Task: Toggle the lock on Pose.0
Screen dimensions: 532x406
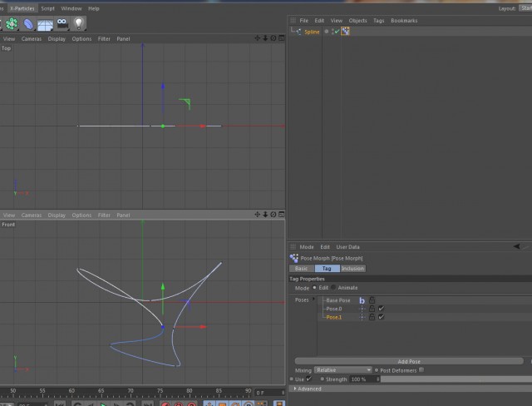Action: pos(372,309)
